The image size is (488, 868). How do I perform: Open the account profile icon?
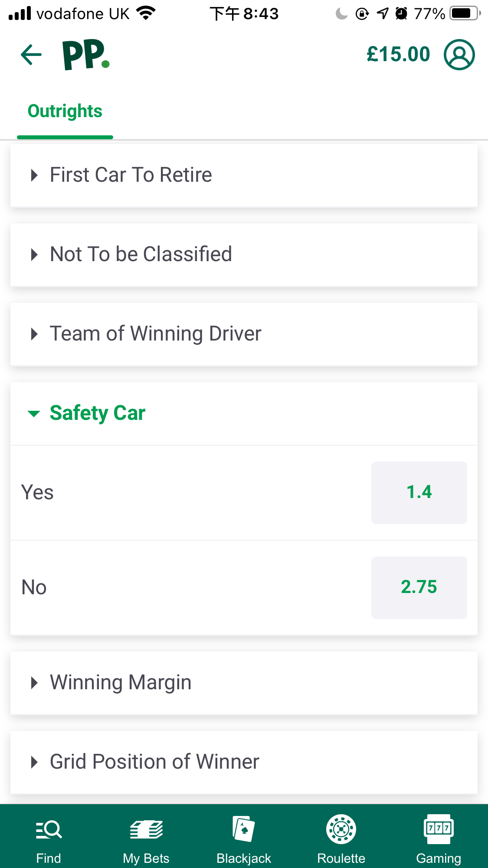tap(459, 55)
